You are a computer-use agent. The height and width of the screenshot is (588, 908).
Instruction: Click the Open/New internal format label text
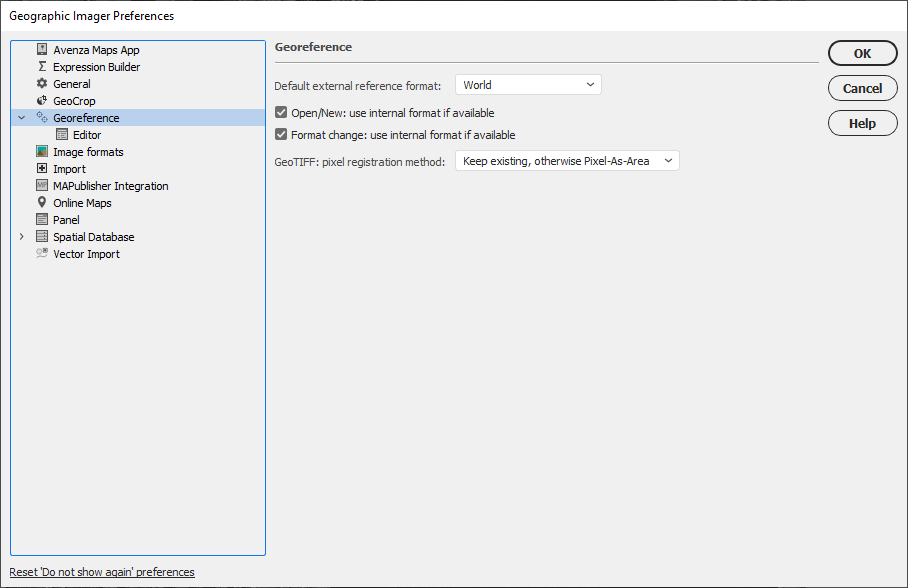[x=393, y=113]
